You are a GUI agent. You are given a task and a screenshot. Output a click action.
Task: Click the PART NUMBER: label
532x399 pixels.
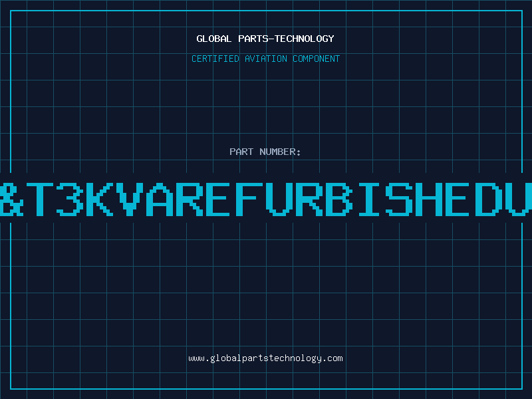(x=265, y=152)
